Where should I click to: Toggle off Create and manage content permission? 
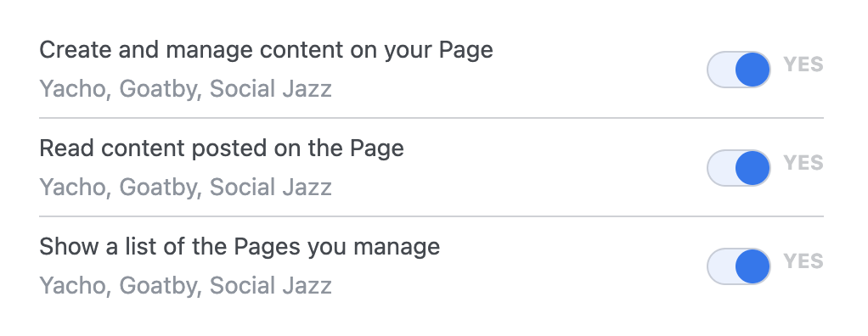[738, 70]
